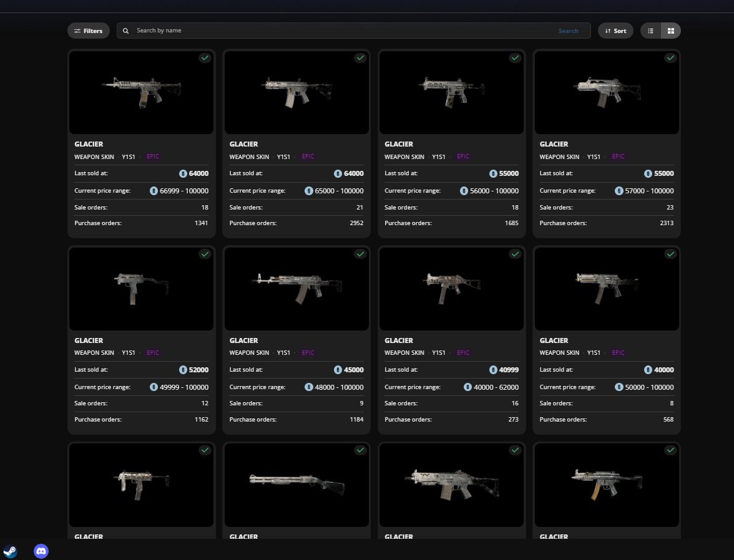Viewport: 734px width, 560px height.
Task: Toggle checkmark on card with 1341 purchase orders
Action: (x=205, y=58)
